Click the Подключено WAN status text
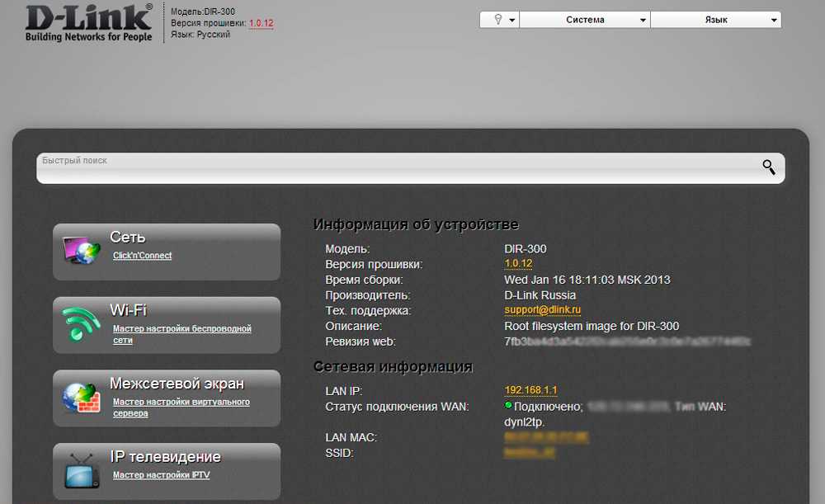The height and width of the screenshot is (504, 825). click(549, 407)
